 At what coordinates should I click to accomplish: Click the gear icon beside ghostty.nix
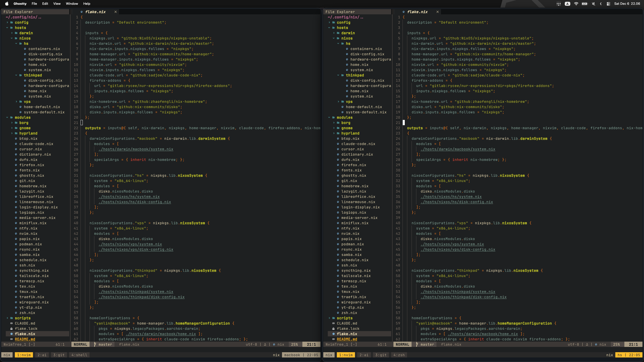[16, 175]
